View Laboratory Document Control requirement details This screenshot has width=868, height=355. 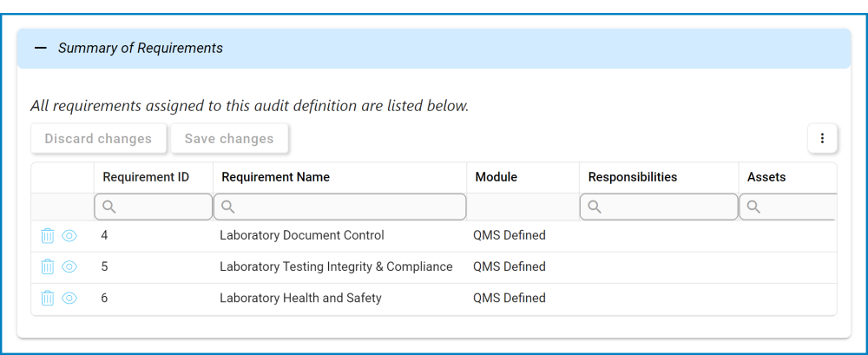point(69,235)
